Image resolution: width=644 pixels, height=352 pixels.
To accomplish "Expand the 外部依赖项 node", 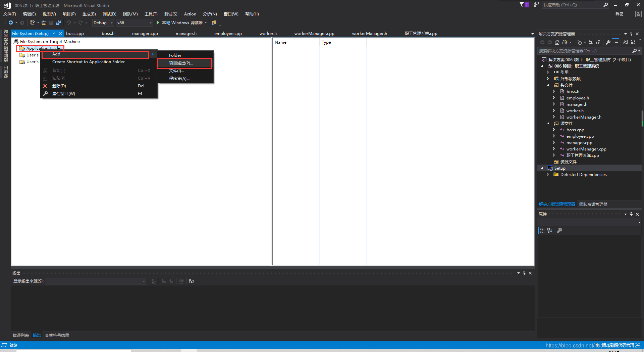I will [548, 79].
